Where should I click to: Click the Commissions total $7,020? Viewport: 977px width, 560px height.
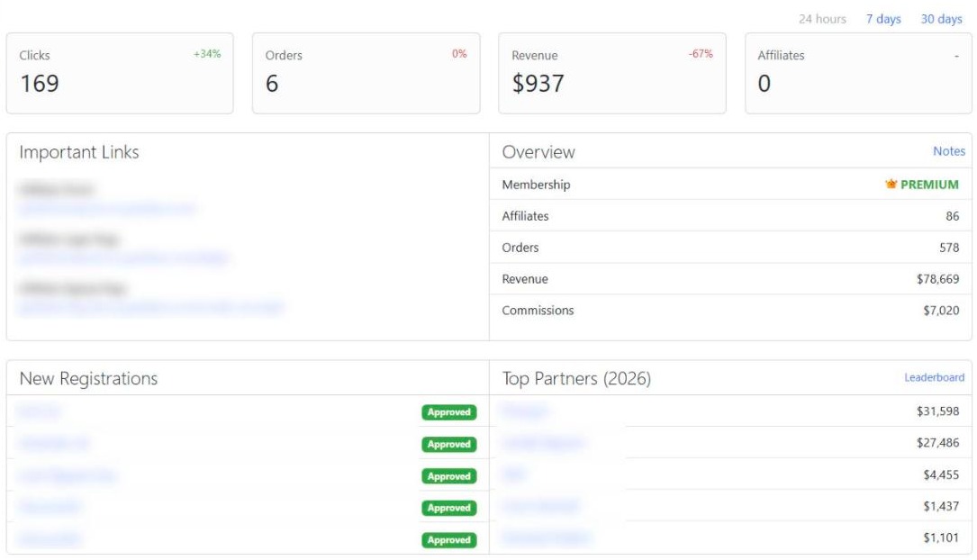click(941, 311)
